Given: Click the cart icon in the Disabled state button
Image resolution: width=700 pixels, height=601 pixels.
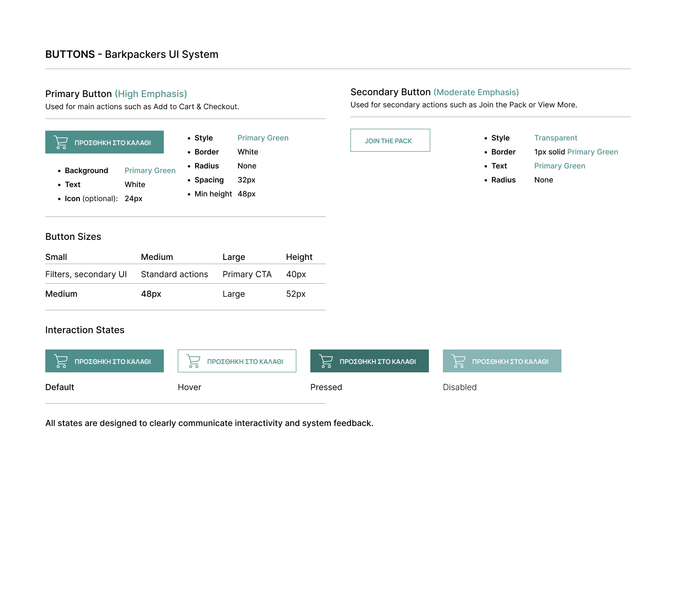Looking at the screenshot, I should click(458, 361).
